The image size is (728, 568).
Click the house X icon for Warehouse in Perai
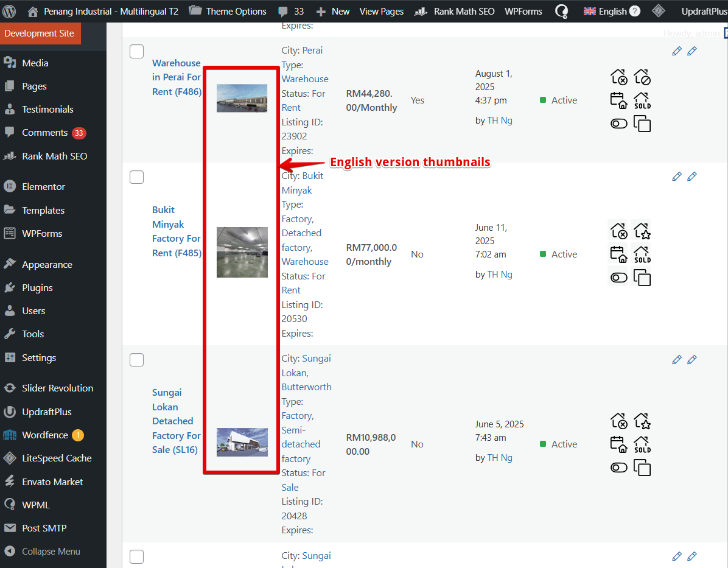pos(618,77)
